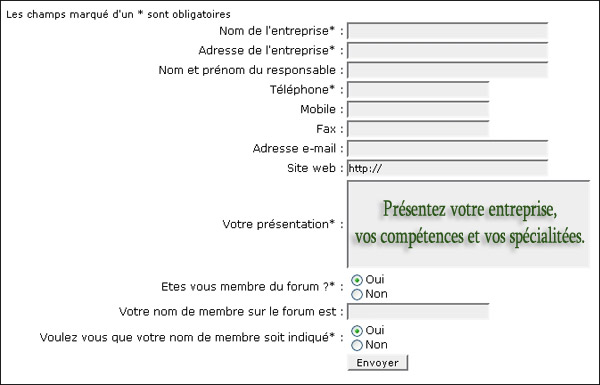
Task: Choose Non for forum membership
Action: click(x=357, y=294)
